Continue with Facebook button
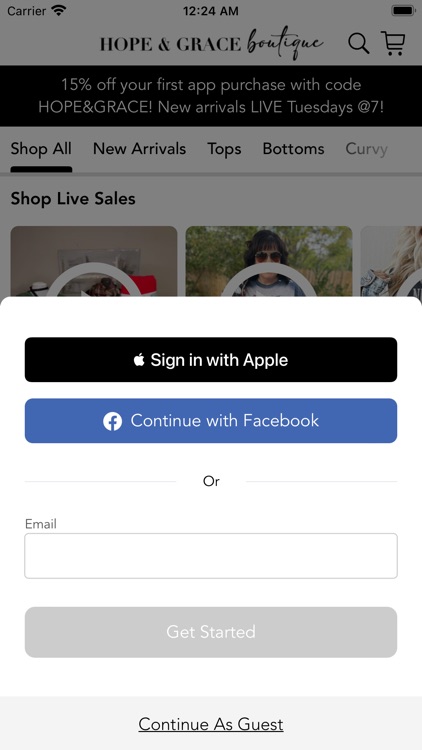 211,421
